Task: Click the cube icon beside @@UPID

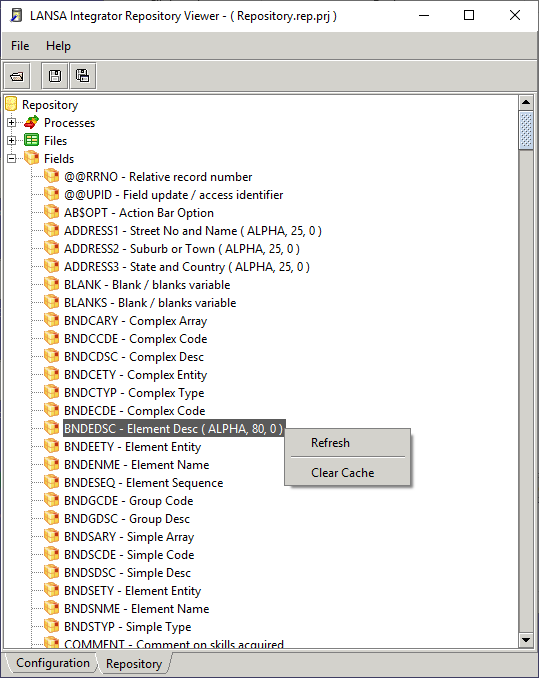Action: pyautogui.click(x=52, y=194)
